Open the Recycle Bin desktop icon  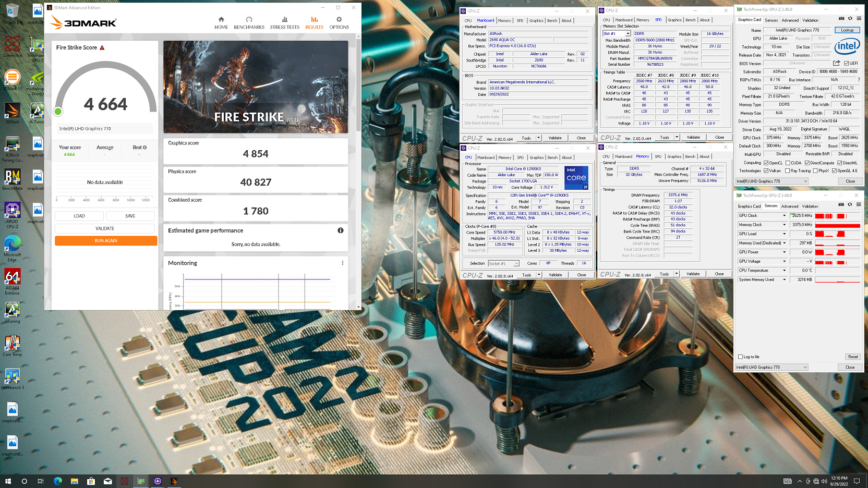(x=12, y=14)
